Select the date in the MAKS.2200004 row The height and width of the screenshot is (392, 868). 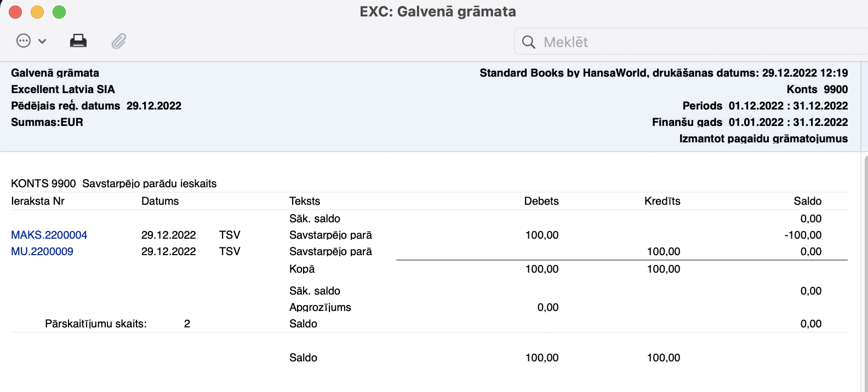coord(168,235)
